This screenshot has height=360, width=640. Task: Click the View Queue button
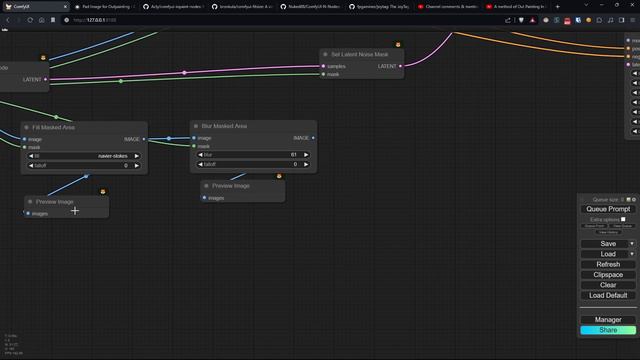pos(622,226)
